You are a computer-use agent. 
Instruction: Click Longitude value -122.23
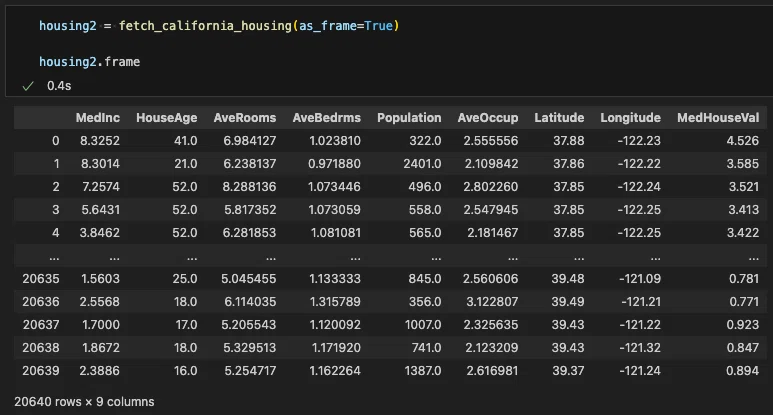pyautogui.click(x=639, y=140)
